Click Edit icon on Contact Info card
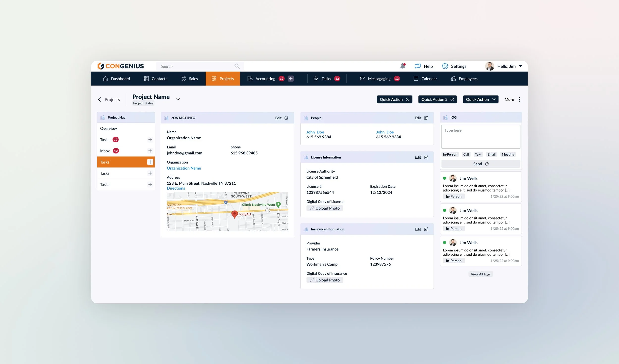Image resolution: width=619 pixels, height=364 pixels. click(x=286, y=118)
